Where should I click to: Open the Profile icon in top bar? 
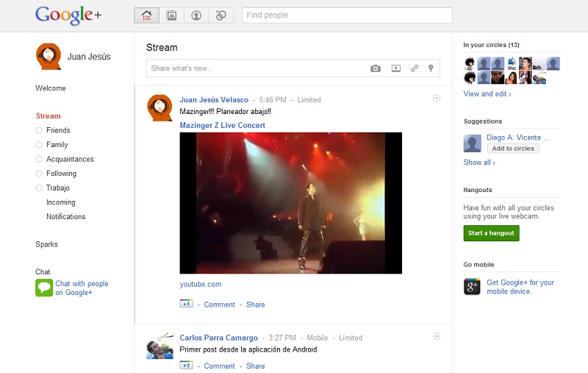coord(196,15)
